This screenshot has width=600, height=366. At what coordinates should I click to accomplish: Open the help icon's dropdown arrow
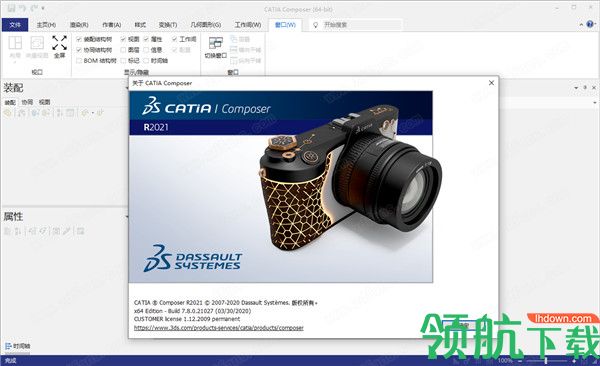point(595,25)
